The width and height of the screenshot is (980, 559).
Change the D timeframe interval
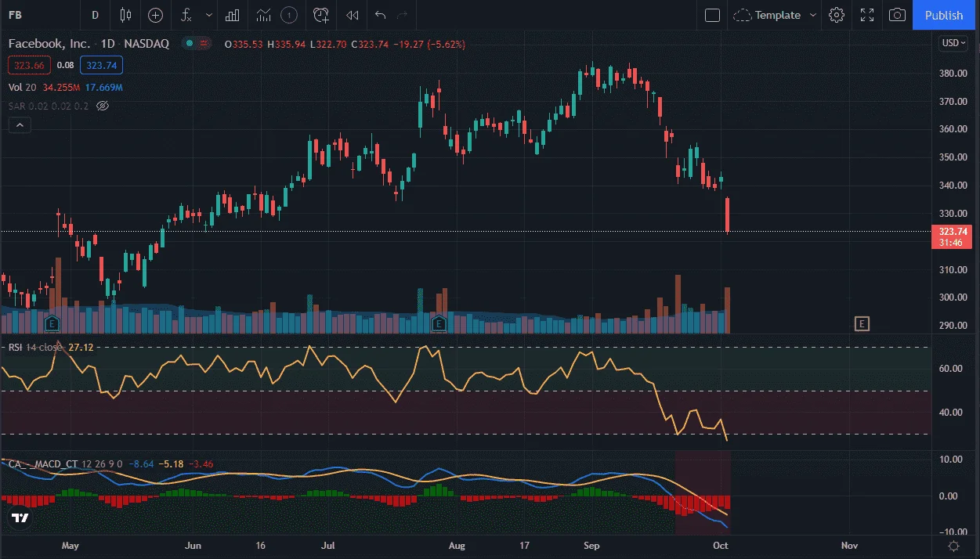(x=96, y=15)
